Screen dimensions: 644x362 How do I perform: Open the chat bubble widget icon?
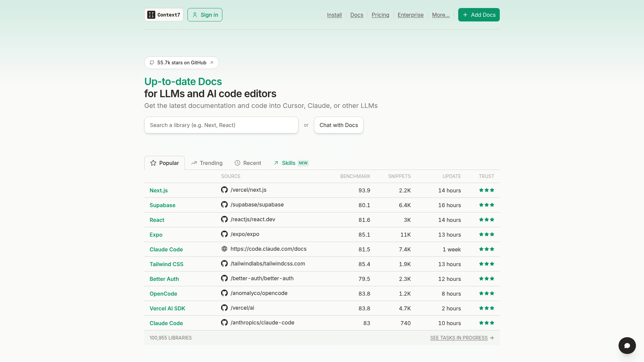(627, 346)
